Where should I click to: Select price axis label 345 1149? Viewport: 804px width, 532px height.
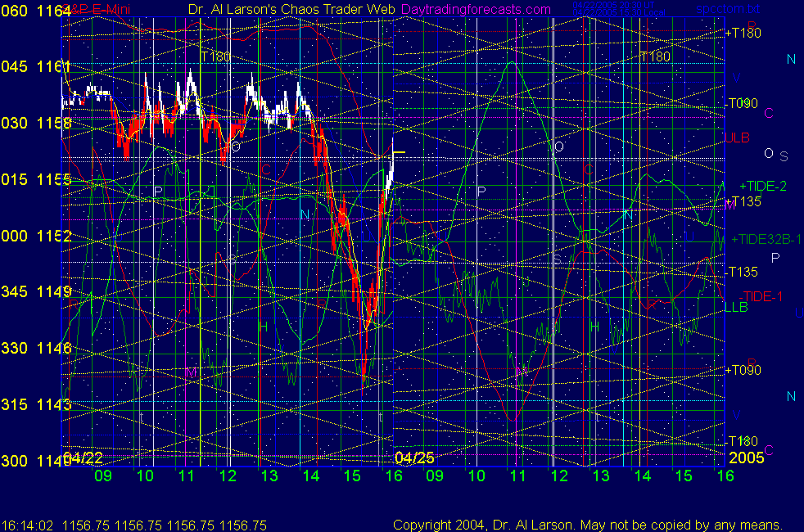[x=35, y=291]
